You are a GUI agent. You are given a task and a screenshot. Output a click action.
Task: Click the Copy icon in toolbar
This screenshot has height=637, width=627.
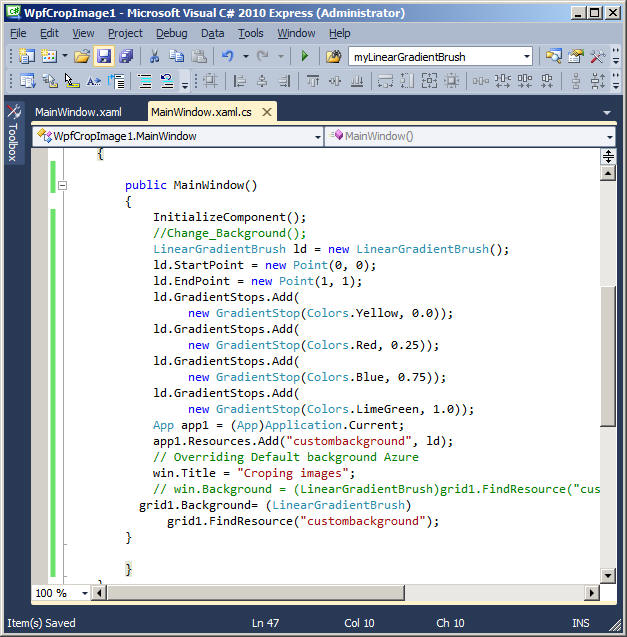pos(176,56)
